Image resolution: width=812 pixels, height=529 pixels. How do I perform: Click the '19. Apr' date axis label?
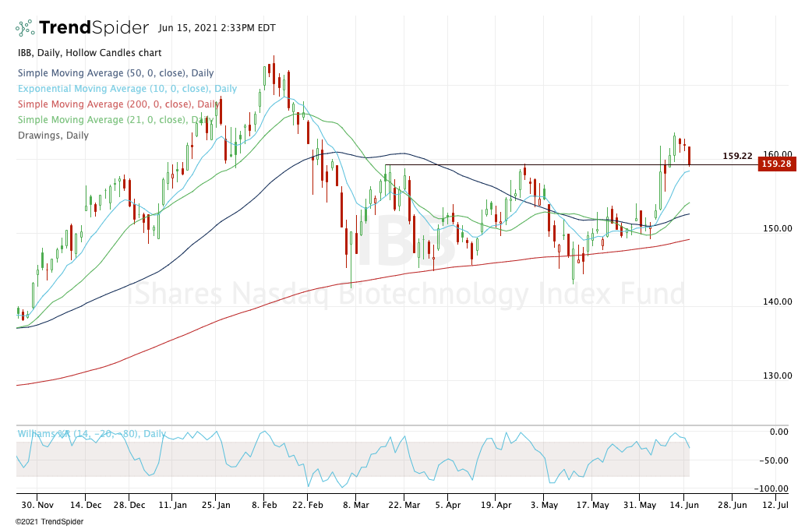click(496, 505)
